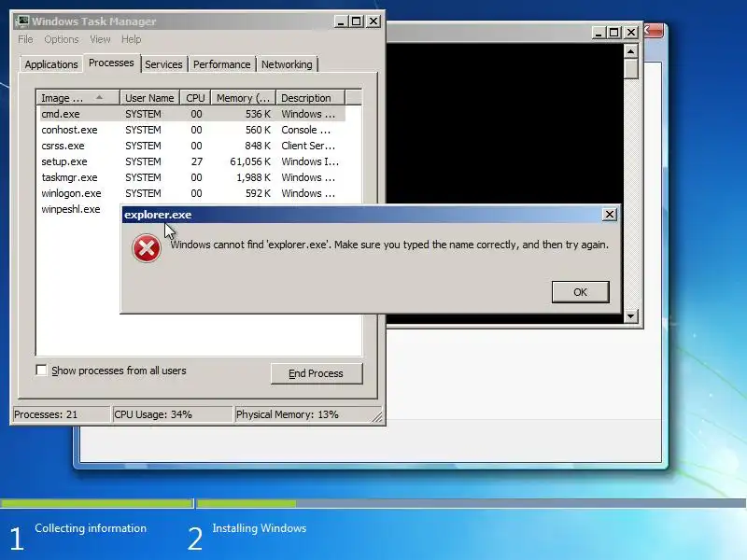
Task: Click the Console description of conhost.exe
Action: click(x=306, y=130)
